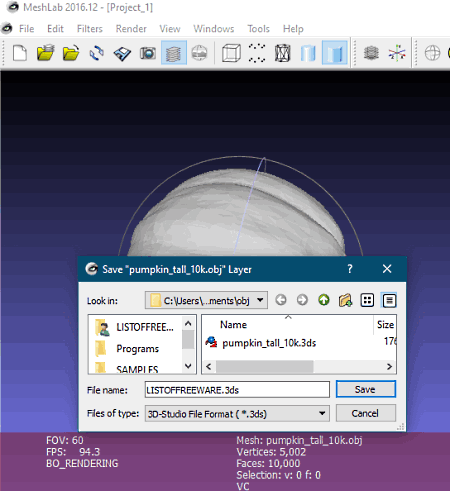The image size is (450, 491).
Task: Click the file list scroll right arrow
Action: [389, 367]
